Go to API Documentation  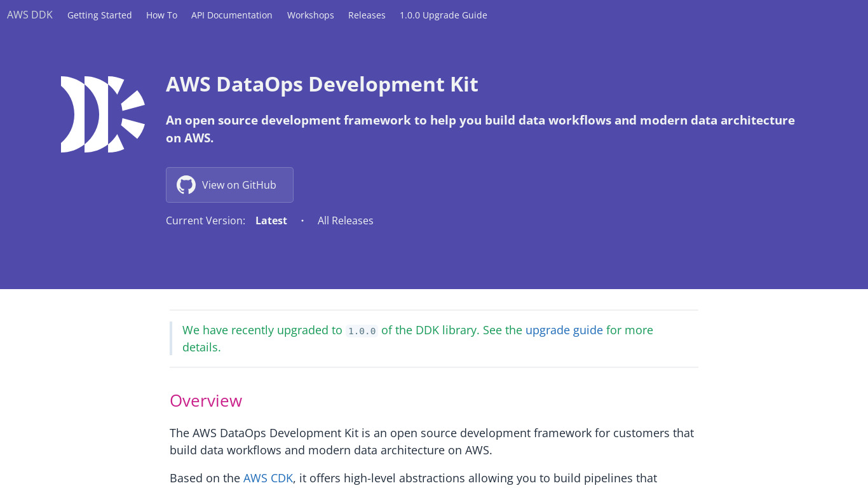[x=232, y=15]
